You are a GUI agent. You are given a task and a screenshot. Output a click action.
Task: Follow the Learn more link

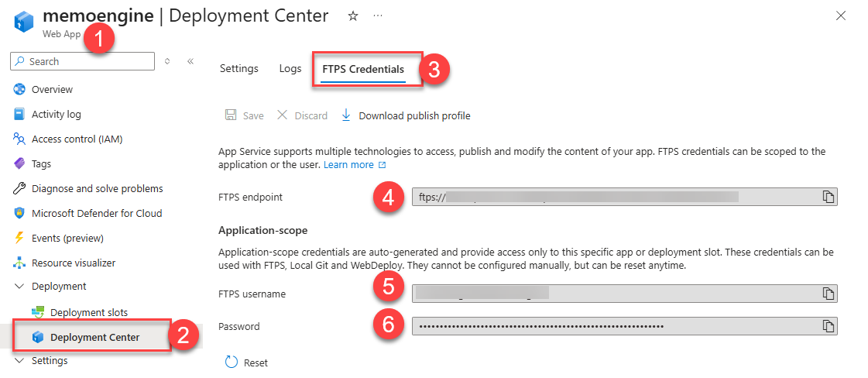pos(348,165)
